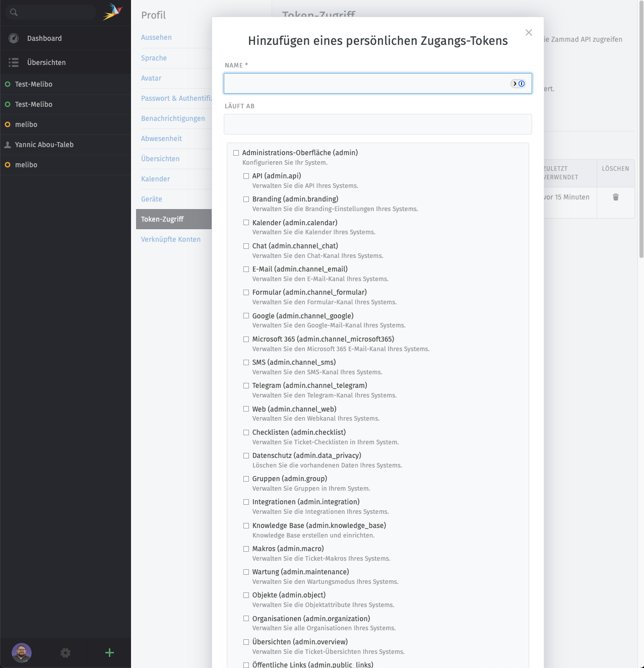
Task: Open the Übersichten list icon
Action: pyautogui.click(x=14, y=62)
